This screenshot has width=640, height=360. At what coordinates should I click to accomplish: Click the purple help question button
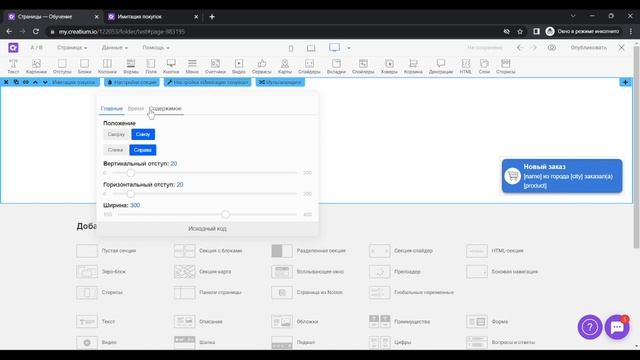pos(590,327)
